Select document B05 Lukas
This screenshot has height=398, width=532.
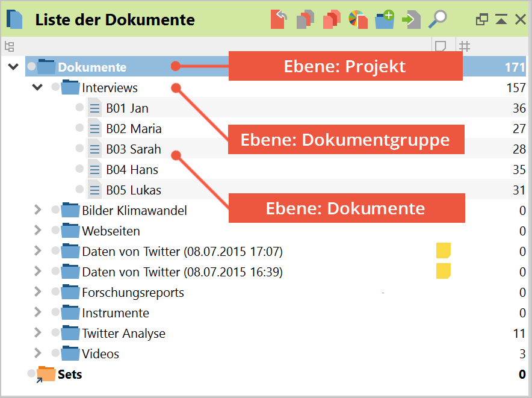(134, 190)
